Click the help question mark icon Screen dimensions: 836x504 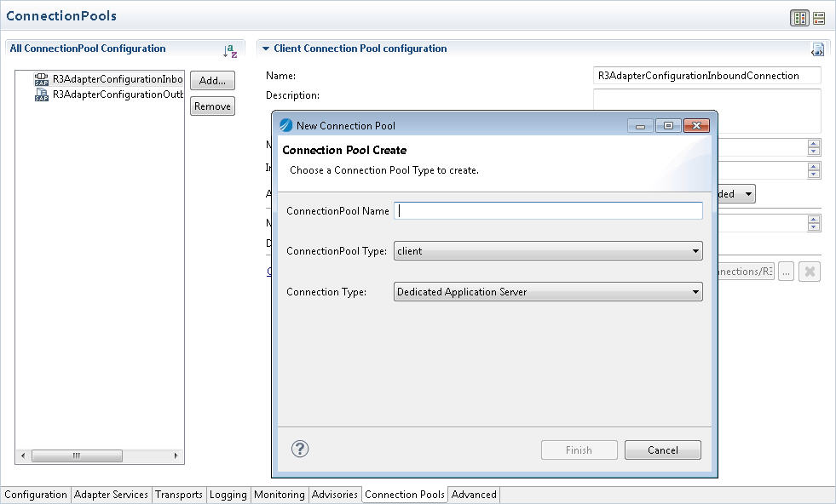coord(300,449)
